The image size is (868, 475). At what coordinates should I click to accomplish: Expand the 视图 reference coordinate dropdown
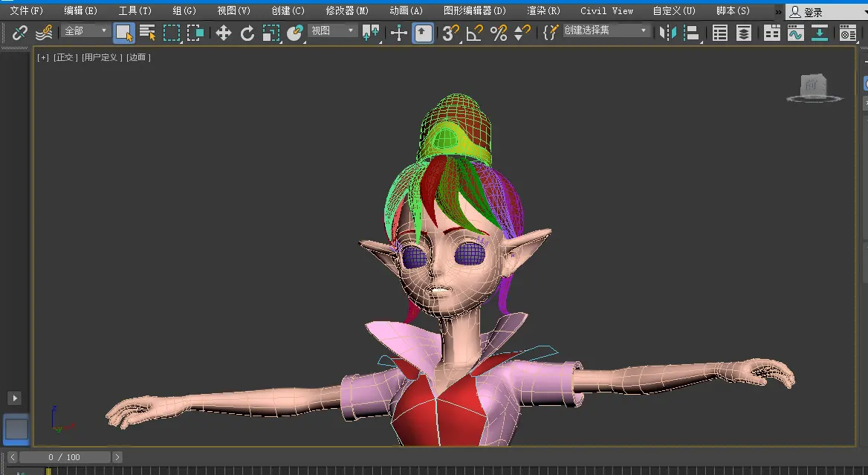click(x=333, y=30)
